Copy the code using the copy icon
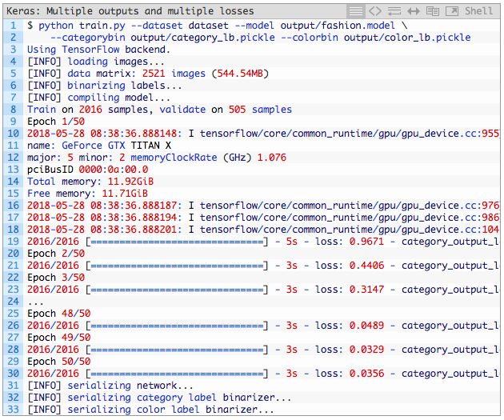This screenshot has height=420, width=504. [x=433, y=11]
